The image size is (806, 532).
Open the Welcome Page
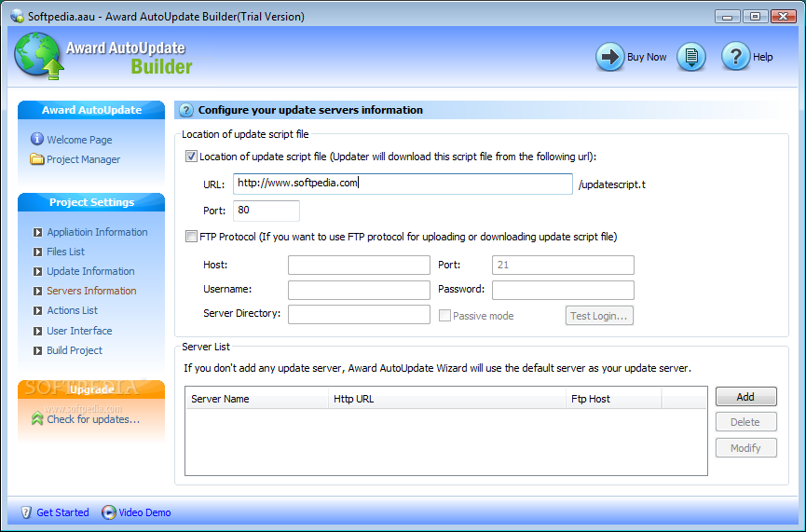coord(79,140)
